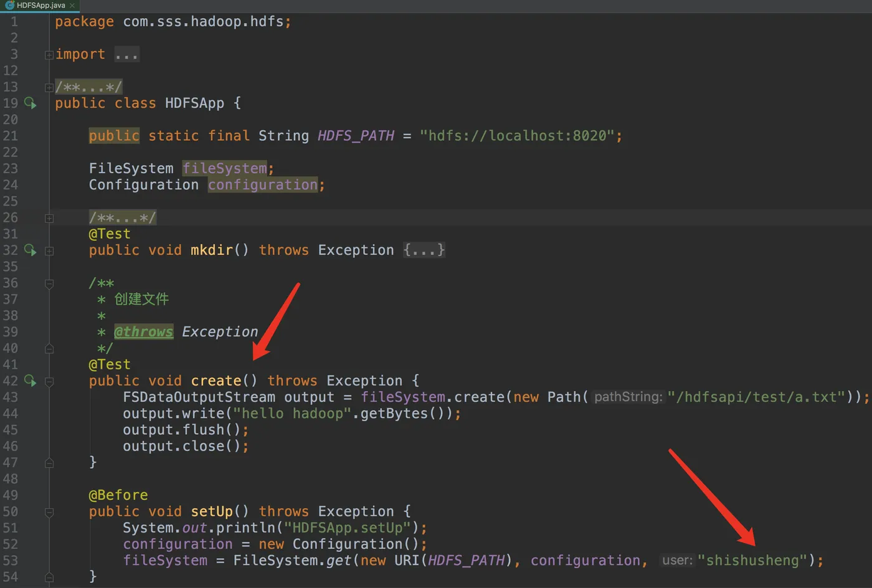
Task: Collapse the setUp method at line 50
Action: (49, 512)
